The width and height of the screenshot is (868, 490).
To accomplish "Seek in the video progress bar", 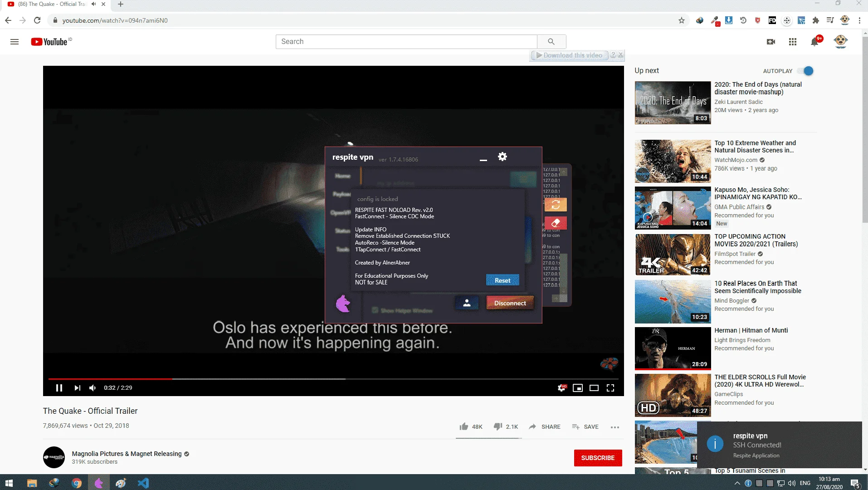I will tap(333, 379).
